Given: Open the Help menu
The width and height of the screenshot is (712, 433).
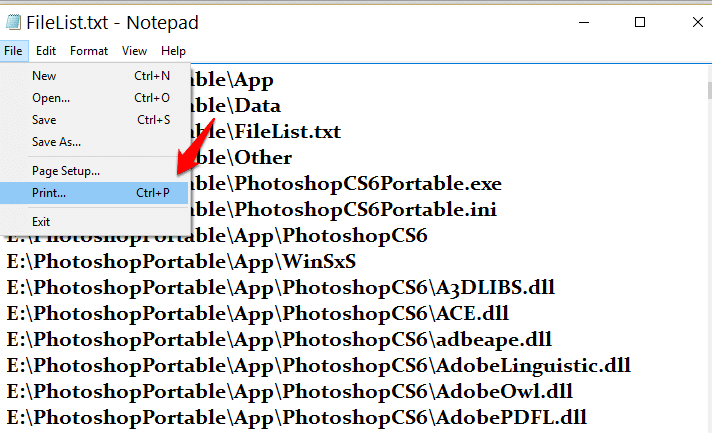Looking at the screenshot, I should point(173,51).
